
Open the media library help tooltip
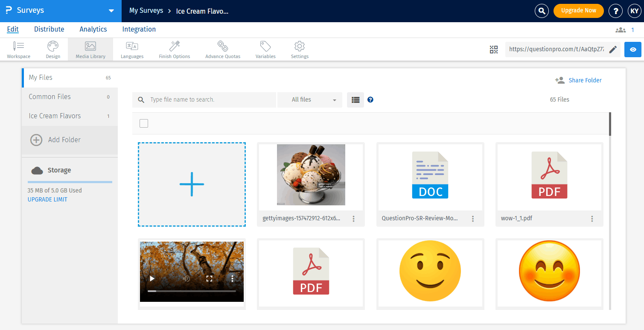370,99
